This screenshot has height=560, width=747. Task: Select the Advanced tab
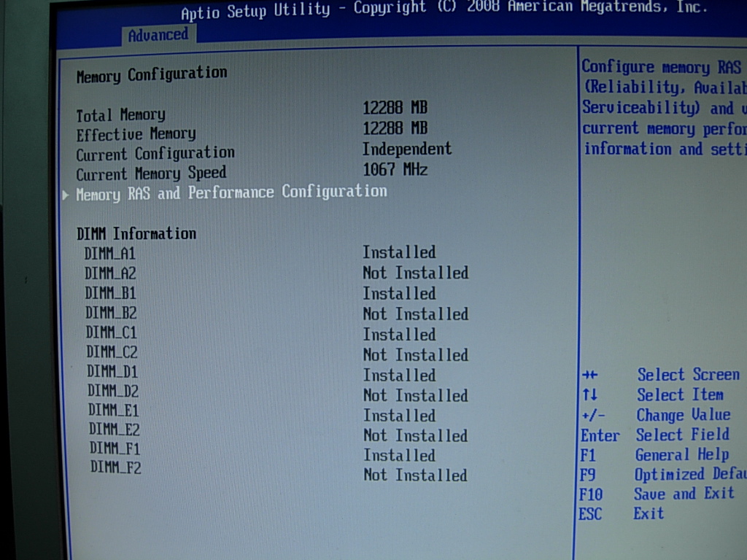click(158, 34)
